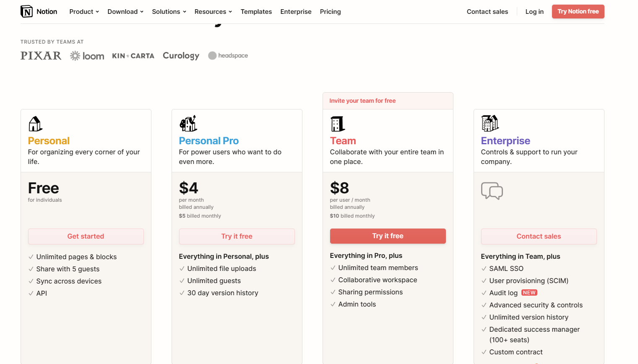Go to the Templates page
638x364 pixels.
256,12
